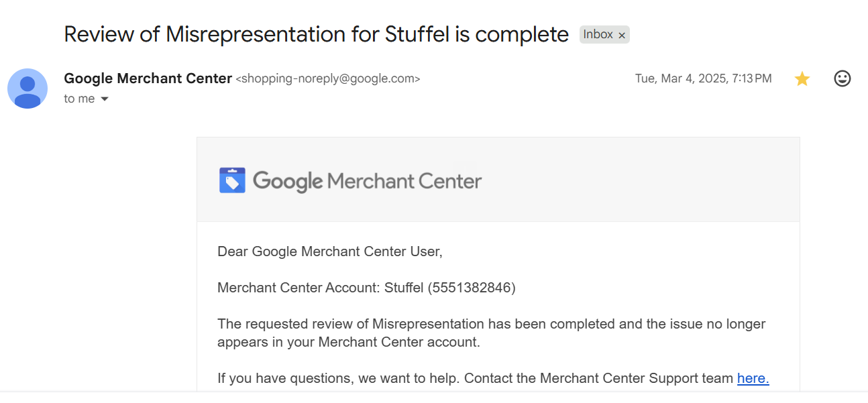Unstar this email using the yellow star
Image resolution: width=868 pixels, height=403 pixels.
tap(802, 79)
